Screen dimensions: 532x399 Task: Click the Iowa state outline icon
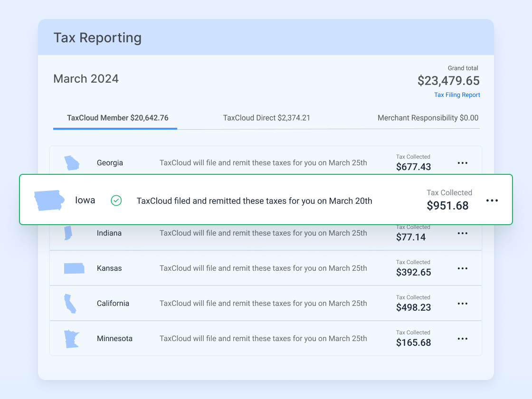pos(49,199)
